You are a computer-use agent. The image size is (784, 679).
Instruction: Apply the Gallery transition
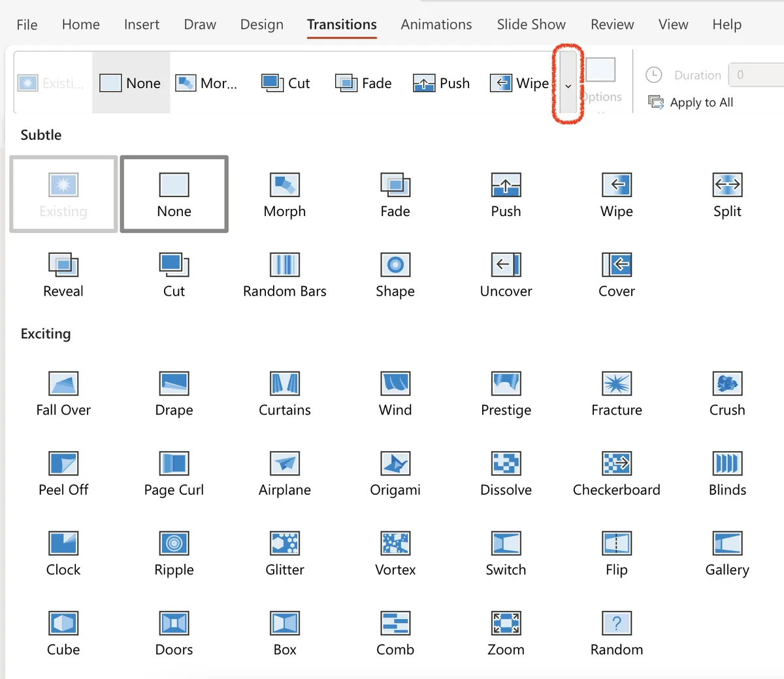(727, 554)
